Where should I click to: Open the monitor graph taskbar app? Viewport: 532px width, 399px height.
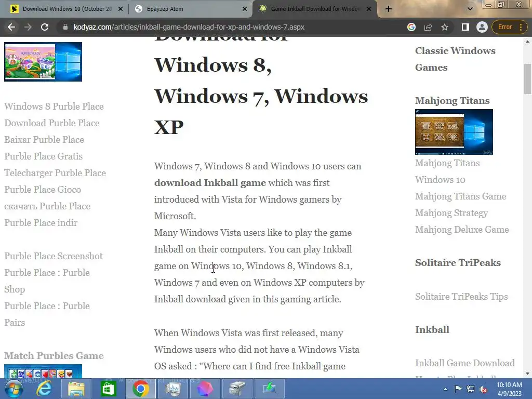tap(173, 389)
